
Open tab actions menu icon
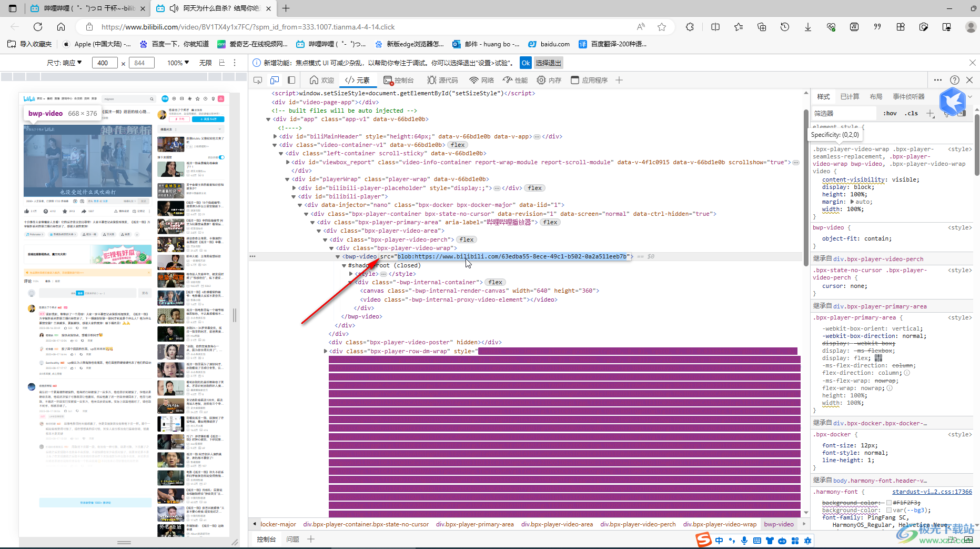click(13, 8)
